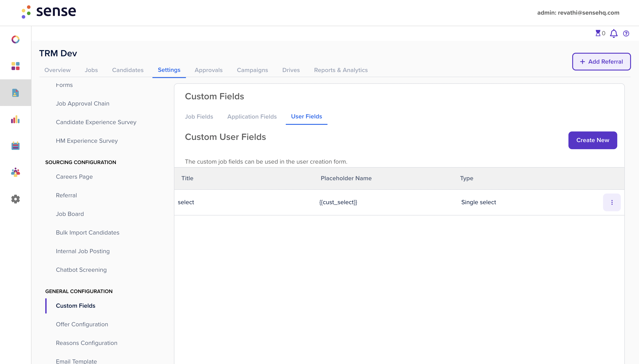
Task: Click the 'select' title cell
Action: click(186, 202)
